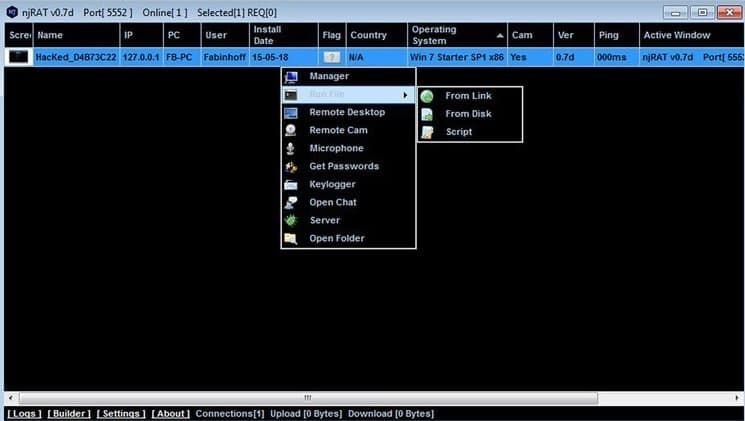Choose Get Passwords from the menu
Screen dimensions: 745x421
click(x=348, y=166)
